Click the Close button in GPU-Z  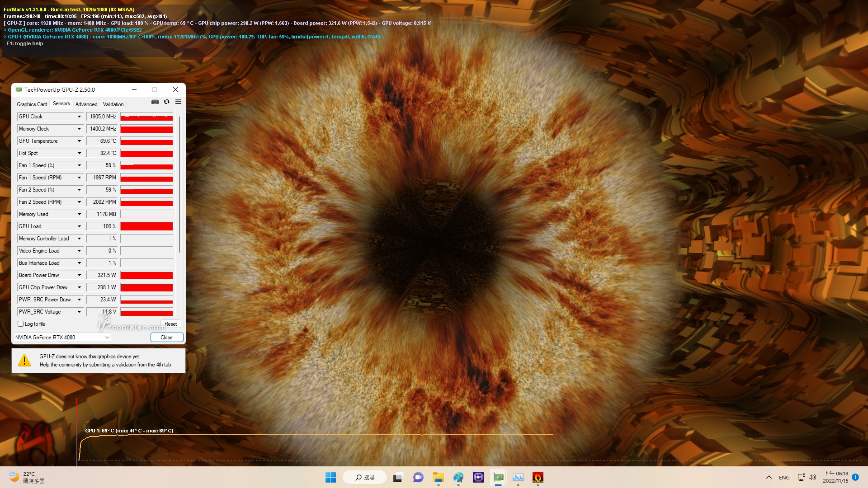[166, 338]
